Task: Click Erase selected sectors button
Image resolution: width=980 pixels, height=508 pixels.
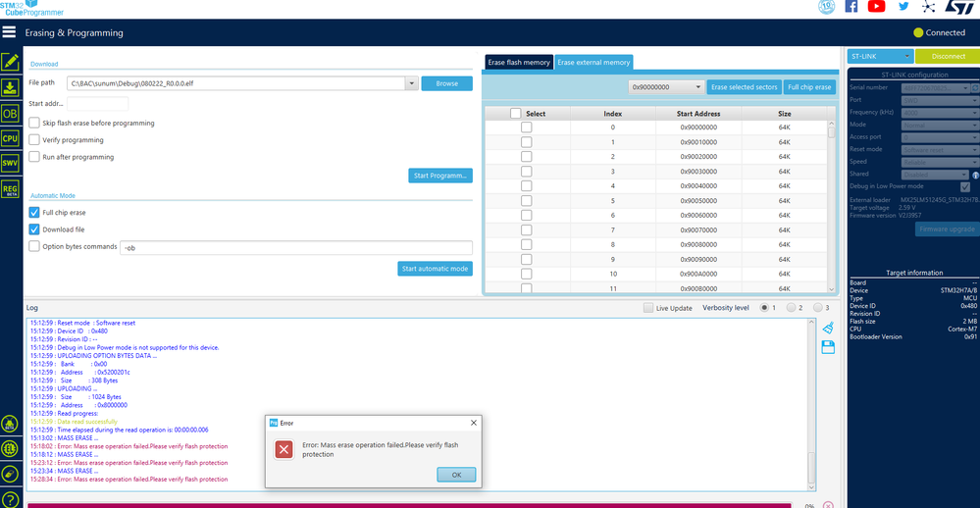Action: click(744, 87)
